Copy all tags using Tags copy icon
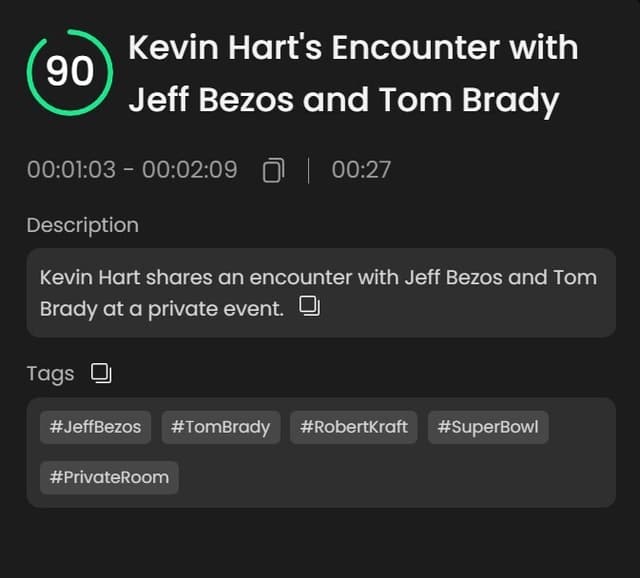 point(101,373)
